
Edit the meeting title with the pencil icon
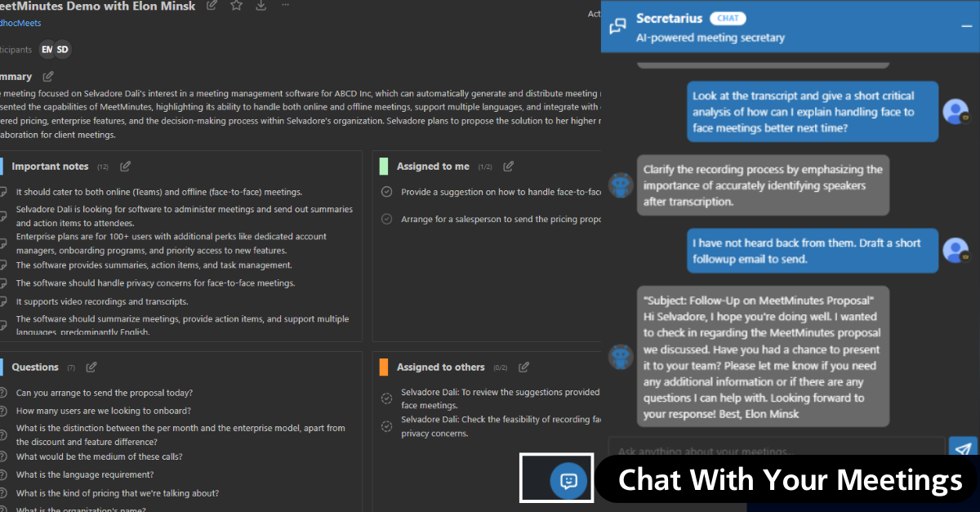coord(212,6)
